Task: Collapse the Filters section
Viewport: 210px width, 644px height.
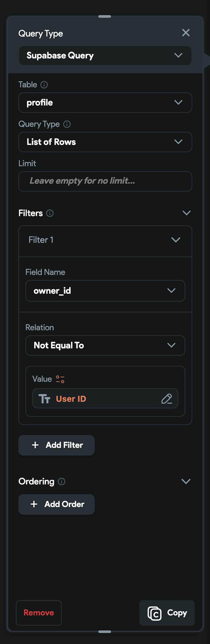Action: click(x=186, y=213)
